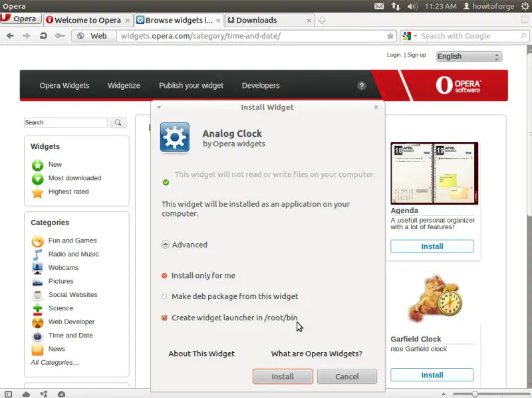Open the About This Widget link
This screenshot has width=532, height=398.
click(201, 353)
